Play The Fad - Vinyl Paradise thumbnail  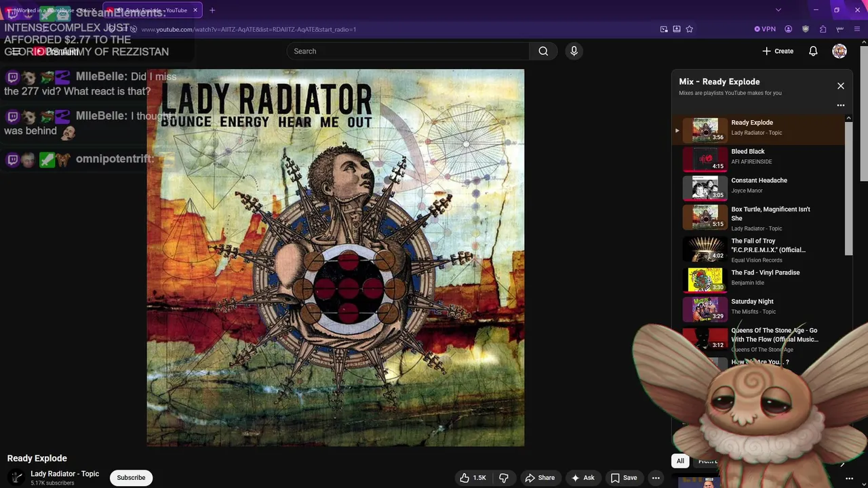point(705,279)
